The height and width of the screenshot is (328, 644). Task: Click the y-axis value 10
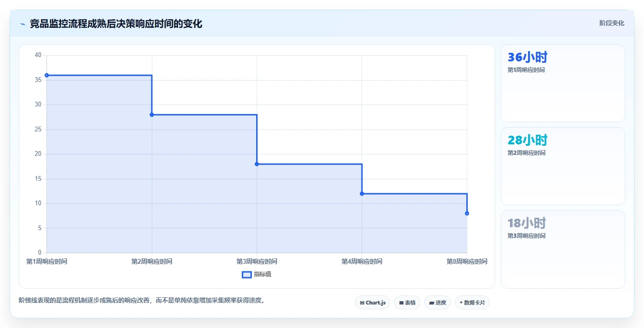point(38,203)
